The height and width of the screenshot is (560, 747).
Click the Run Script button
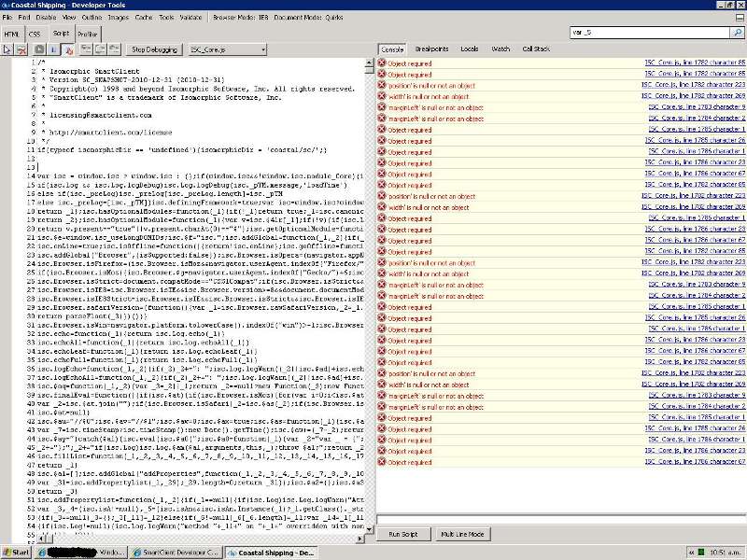(402, 534)
